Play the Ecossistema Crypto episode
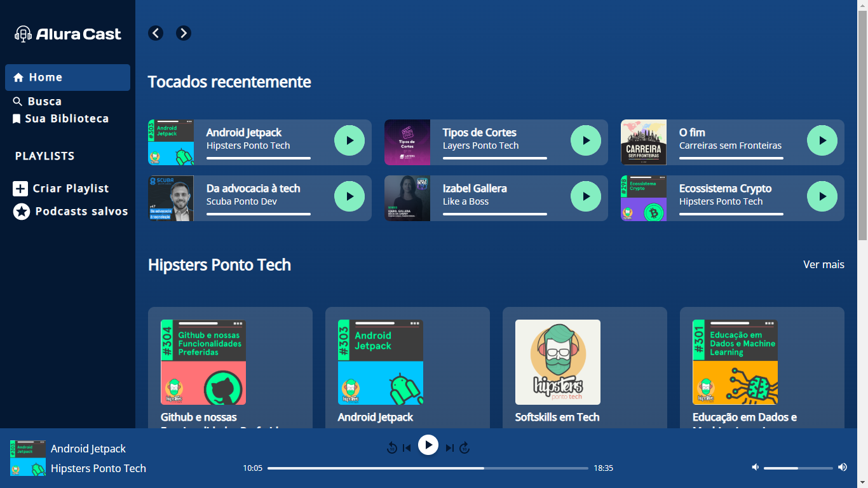Viewport: 868px width, 488px height. [822, 196]
